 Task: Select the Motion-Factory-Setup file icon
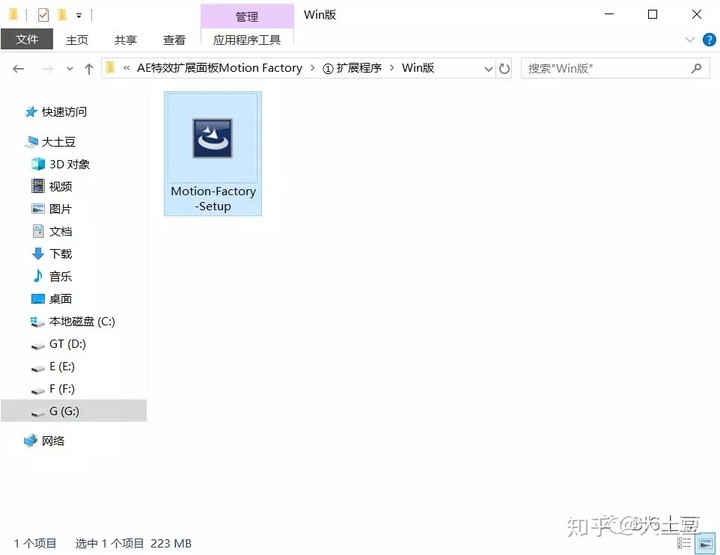213,138
